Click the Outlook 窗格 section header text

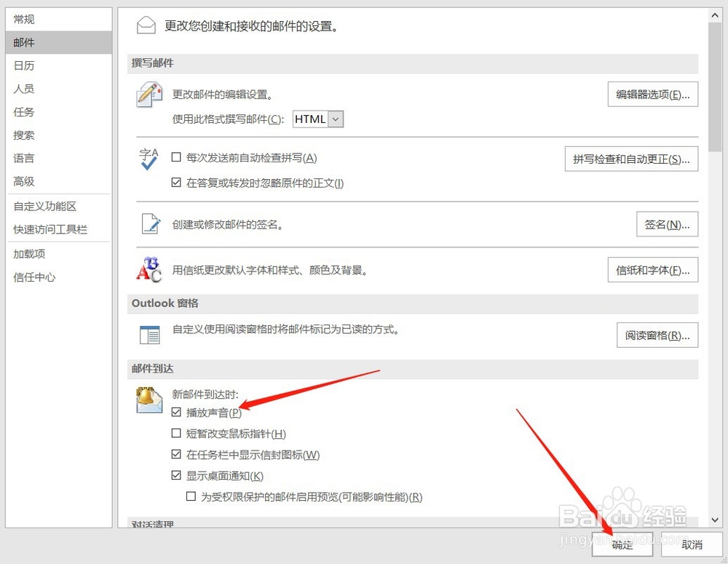point(165,303)
